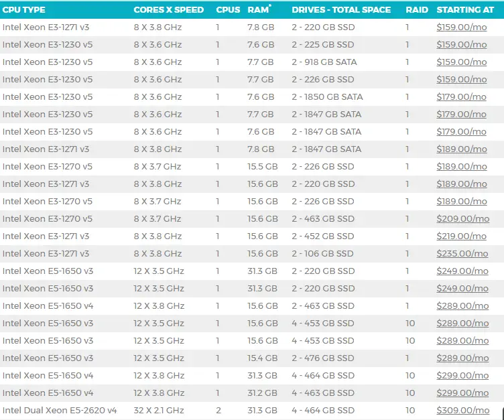Image resolution: width=504 pixels, height=420 pixels.
Task: Open $189.00/mo link for E3-1271 v3 1847 GB SATA row
Action: coord(462,149)
